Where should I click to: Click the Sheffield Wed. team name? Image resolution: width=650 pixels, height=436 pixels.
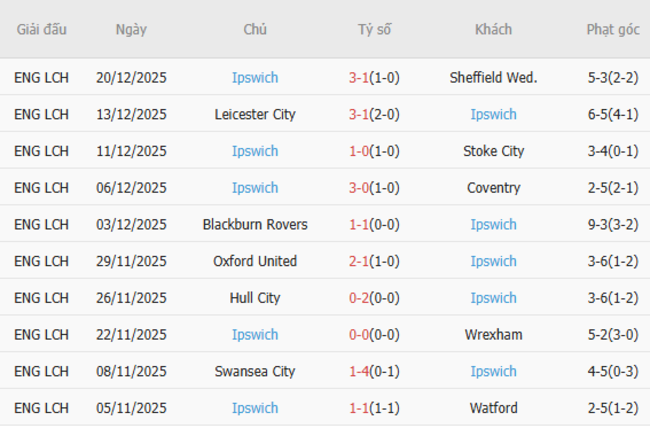click(493, 78)
